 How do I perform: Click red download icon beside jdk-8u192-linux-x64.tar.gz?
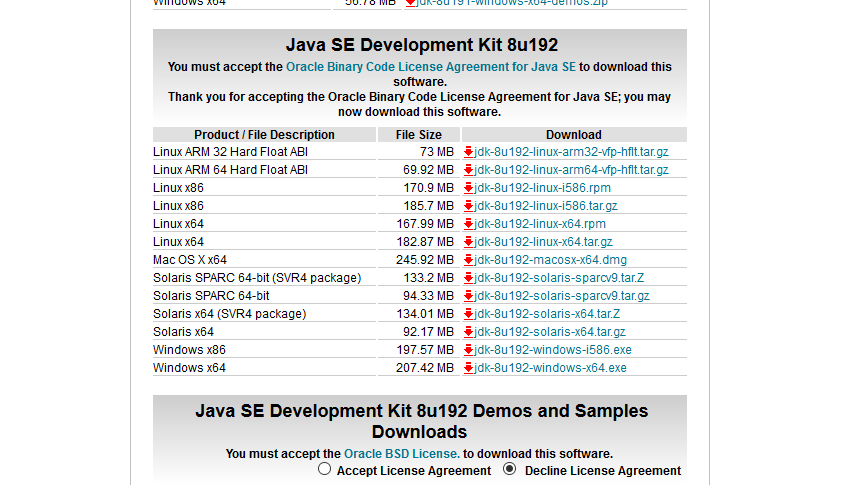coord(468,242)
